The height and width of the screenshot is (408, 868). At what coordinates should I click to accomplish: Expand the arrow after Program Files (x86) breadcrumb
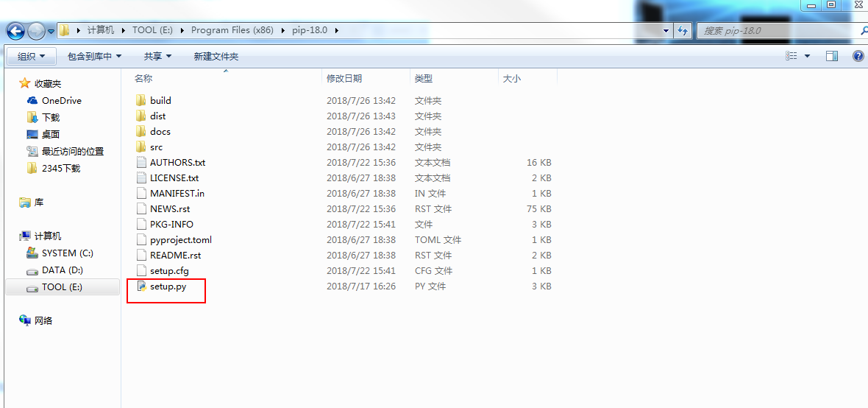click(x=283, y=30)
